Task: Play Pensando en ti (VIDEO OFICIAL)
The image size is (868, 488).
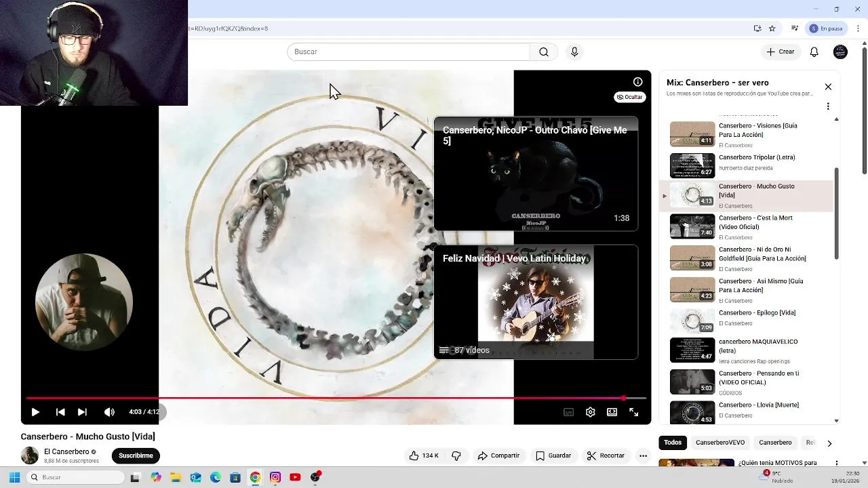Action: (x=747, y=382)
